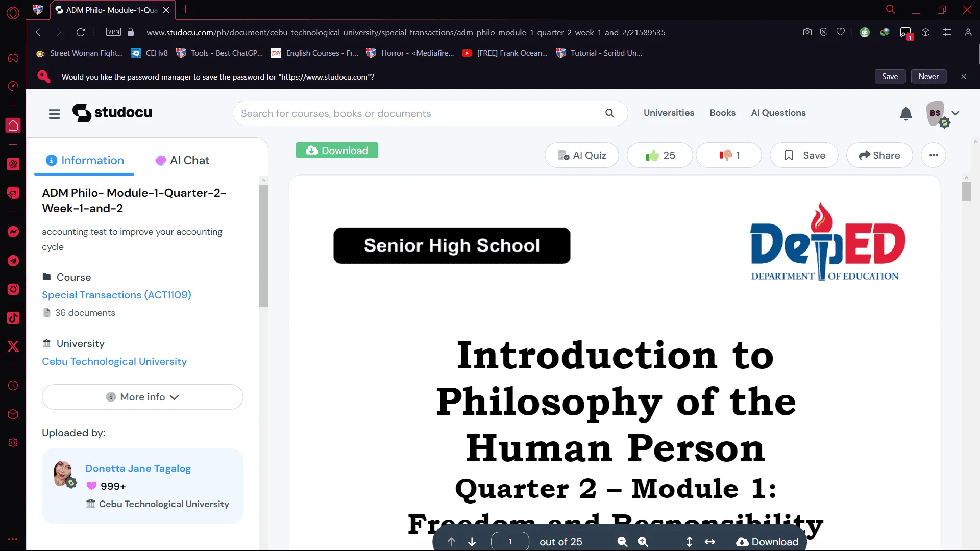Expand More info section

(x=142, y=397)
